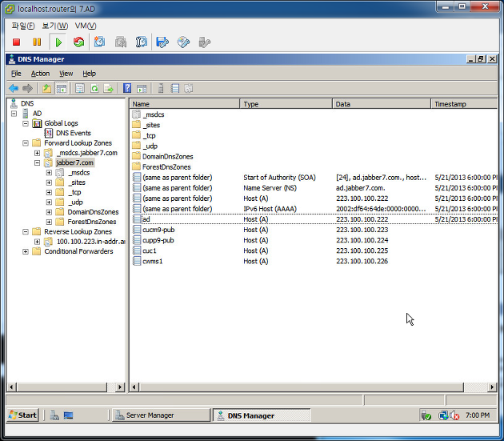Expand 100.100.223.in-addr reverse zone
The height and width of the screenshot is (441, 504).
[38, 242]
